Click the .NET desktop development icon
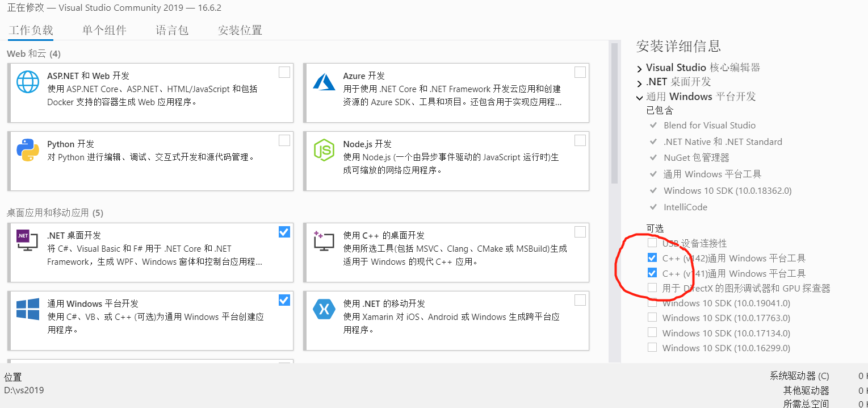Viewport: 868px width, 408px height. (x=27, y=240)
